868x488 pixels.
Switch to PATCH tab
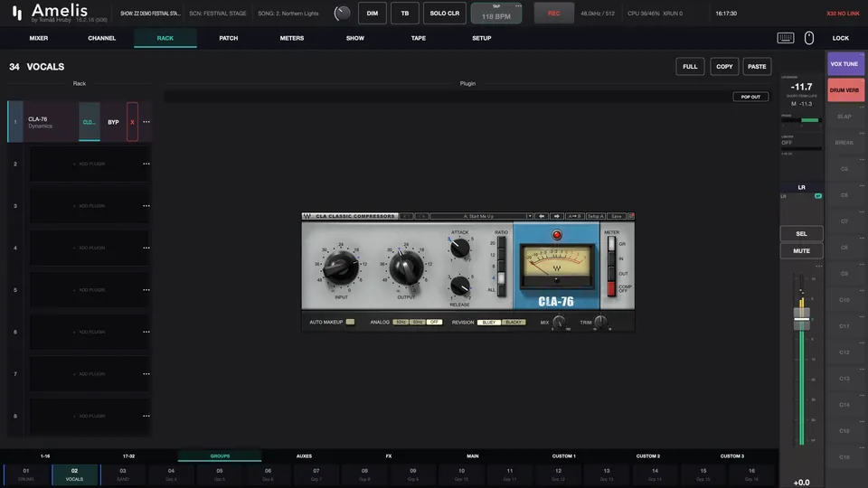[228, 38]
